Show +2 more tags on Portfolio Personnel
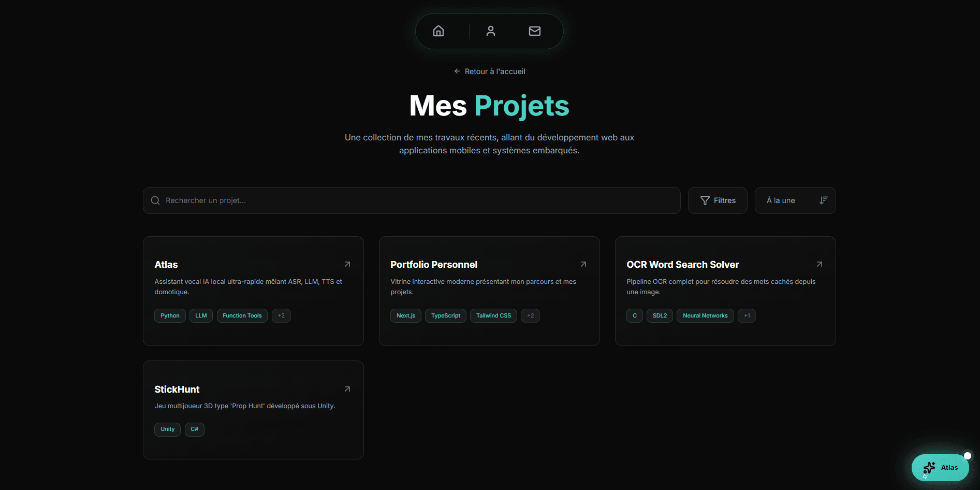980x490 pixels. tap(530, 315)
